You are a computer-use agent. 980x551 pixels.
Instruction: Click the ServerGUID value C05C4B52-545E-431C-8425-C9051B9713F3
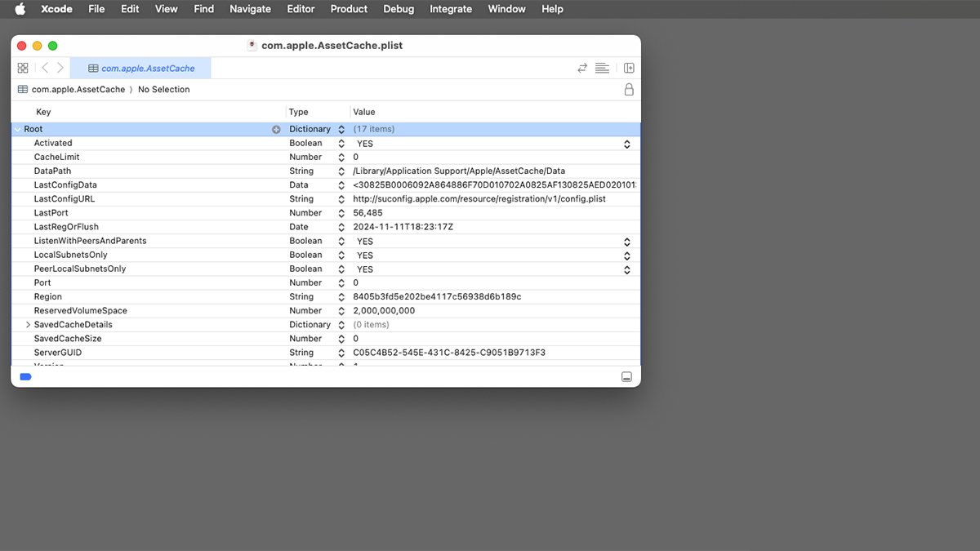point(449,353)
